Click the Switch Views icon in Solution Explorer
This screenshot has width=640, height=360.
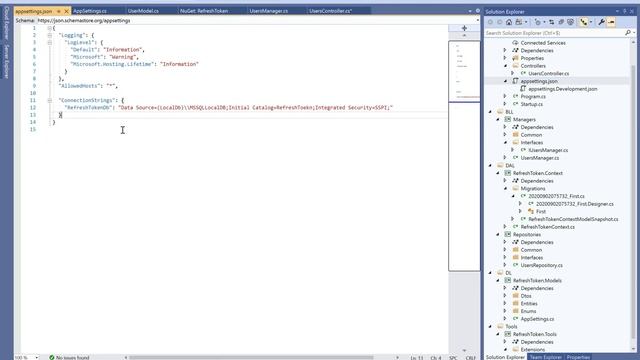click(x=519, y=22)
